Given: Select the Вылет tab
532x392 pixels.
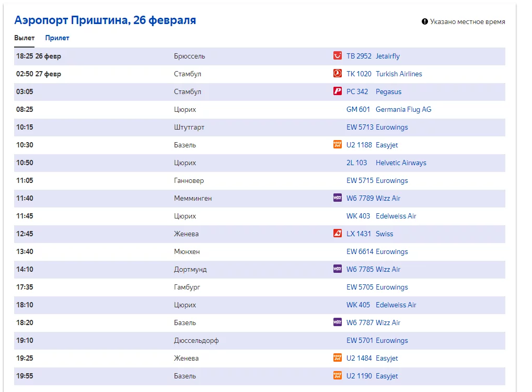Looking at the screenshot, I should click(x=25, y=38).
